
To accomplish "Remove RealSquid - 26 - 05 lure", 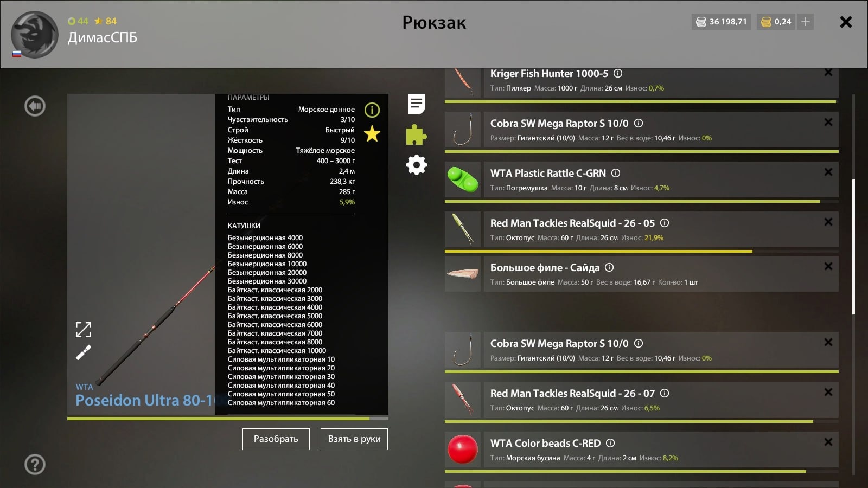I will coord(828,222).
